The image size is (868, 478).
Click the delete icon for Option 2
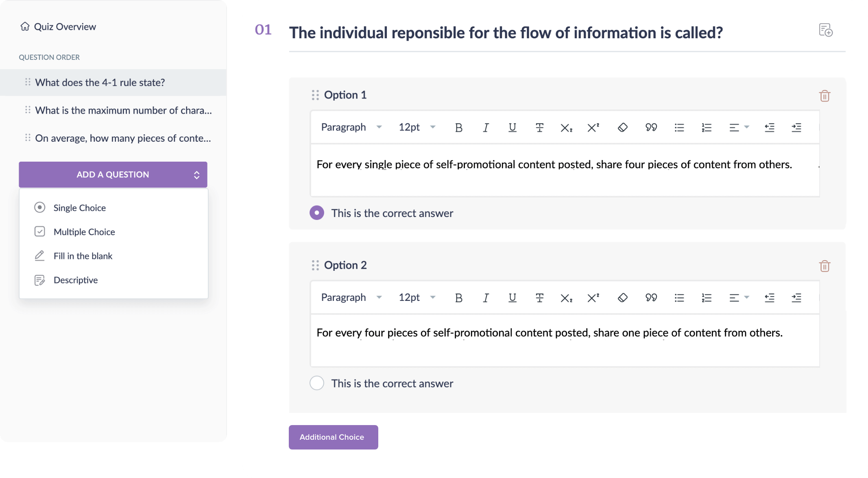(825, 266)
